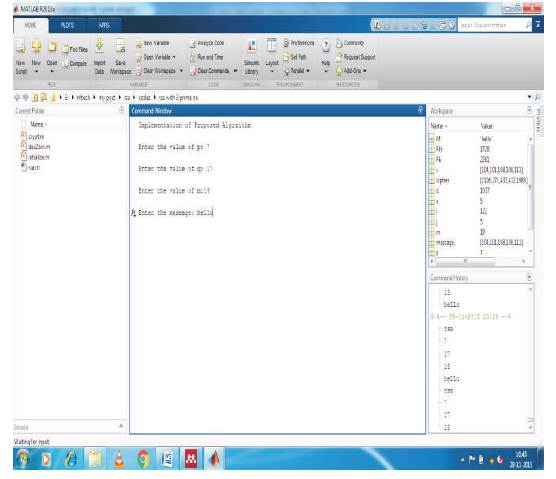This screenshot has width=556, height=479.
Task: Expand the Details section
Action: tap(121, 426)
